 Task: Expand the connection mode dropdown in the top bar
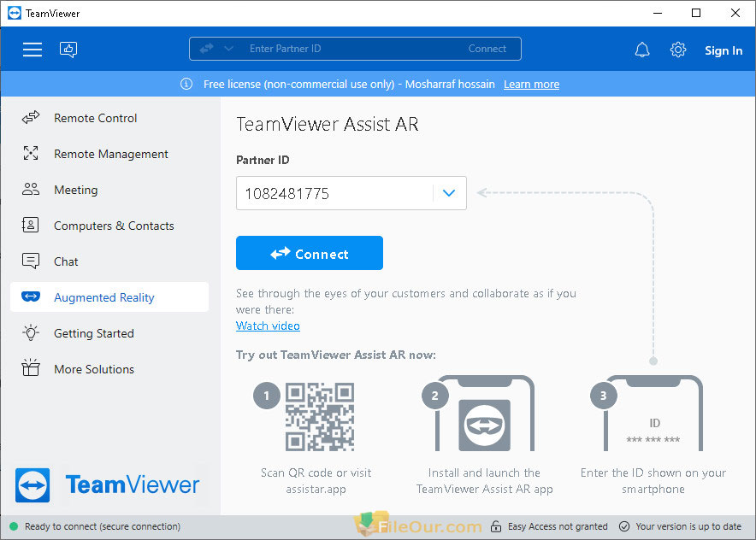[229, 49]
